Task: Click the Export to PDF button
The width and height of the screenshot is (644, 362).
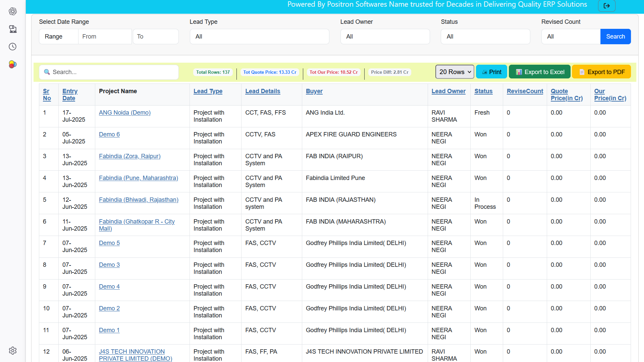Action: click(x=601, y=71)
